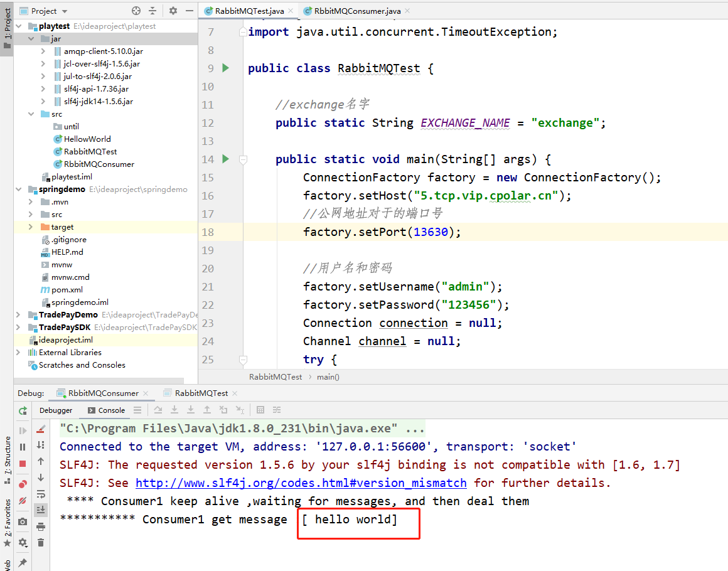Fold the main method at line 14
Screen dimensions: 728x571
[x=243, y=159]
